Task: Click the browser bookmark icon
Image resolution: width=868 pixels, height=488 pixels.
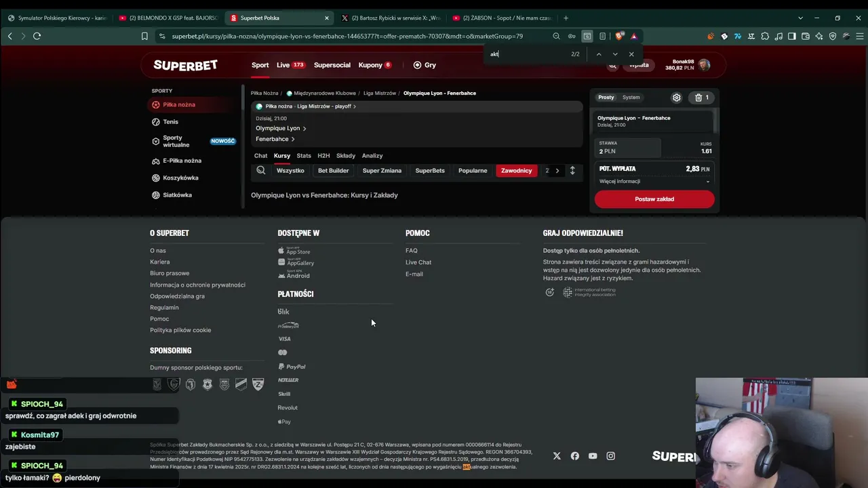Action: click(x=144, y=36)
